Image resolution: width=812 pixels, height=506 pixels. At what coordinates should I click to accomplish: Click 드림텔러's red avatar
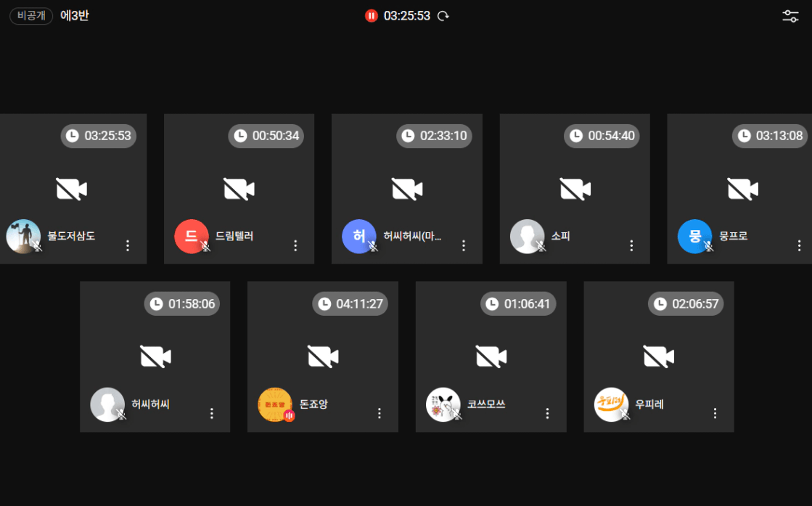191,236
